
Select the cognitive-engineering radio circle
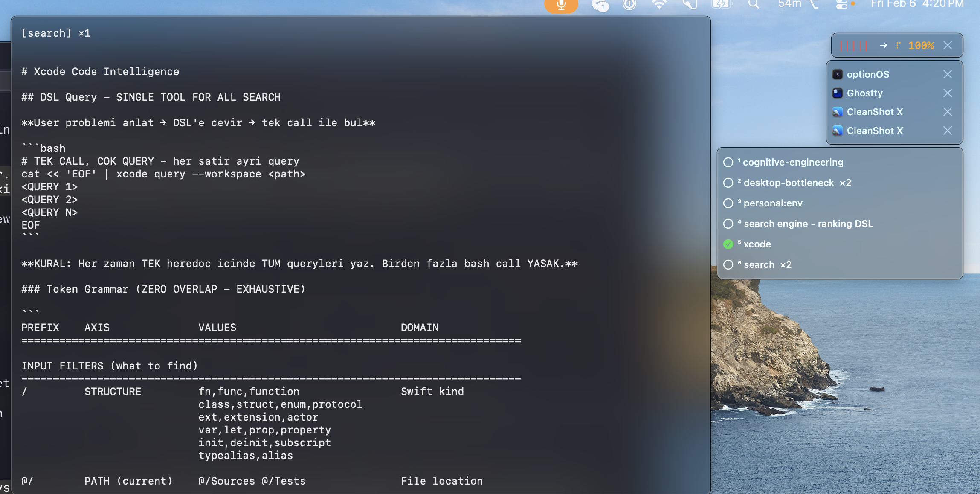click(728, 163)
